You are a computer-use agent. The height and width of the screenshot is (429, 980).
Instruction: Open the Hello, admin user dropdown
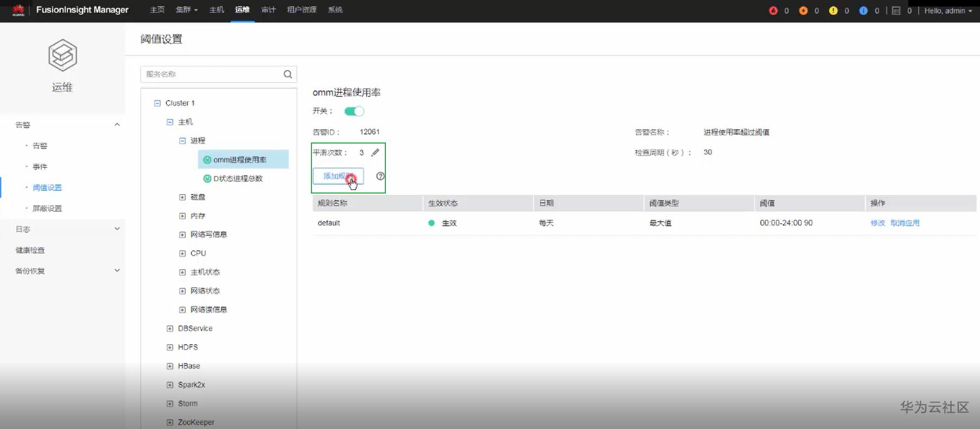(x=948, y=10)
